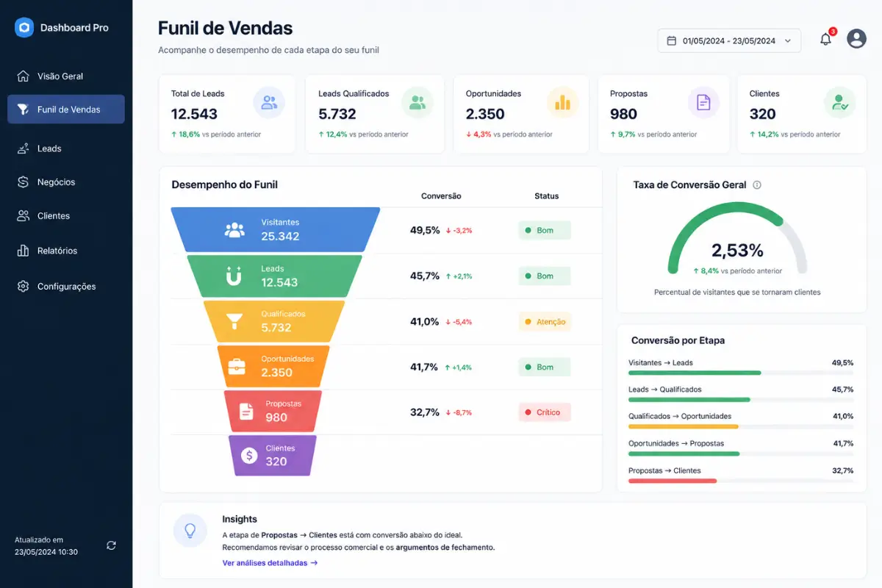Open the user profile avatar
The height and width of the screenshot is (588, 882).
point(856,39)
